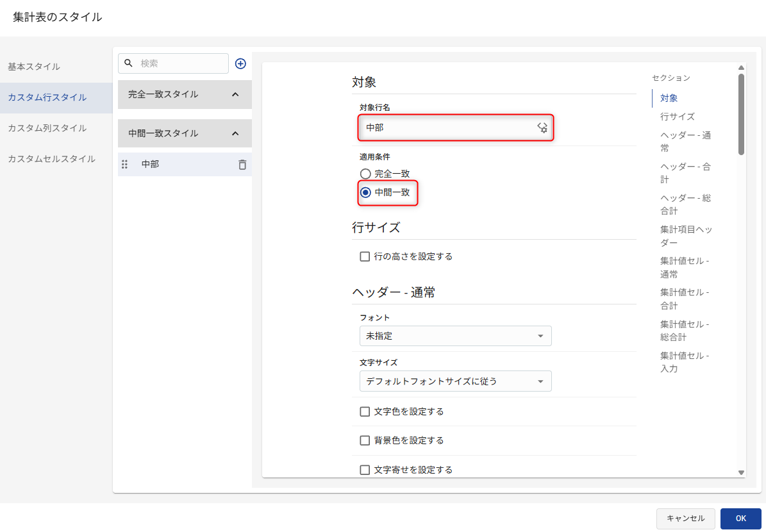Open the フォント dropdown

click(x=455, y=336)
